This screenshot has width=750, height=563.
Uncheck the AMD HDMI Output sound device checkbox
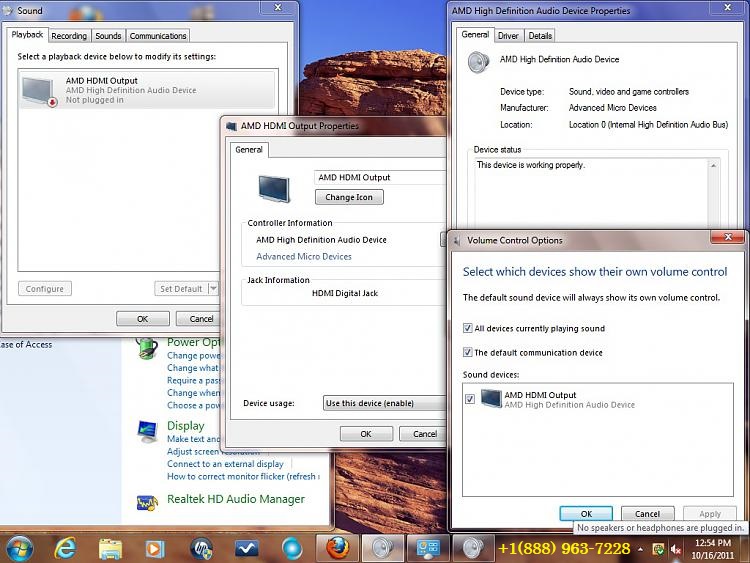(470, 399)
